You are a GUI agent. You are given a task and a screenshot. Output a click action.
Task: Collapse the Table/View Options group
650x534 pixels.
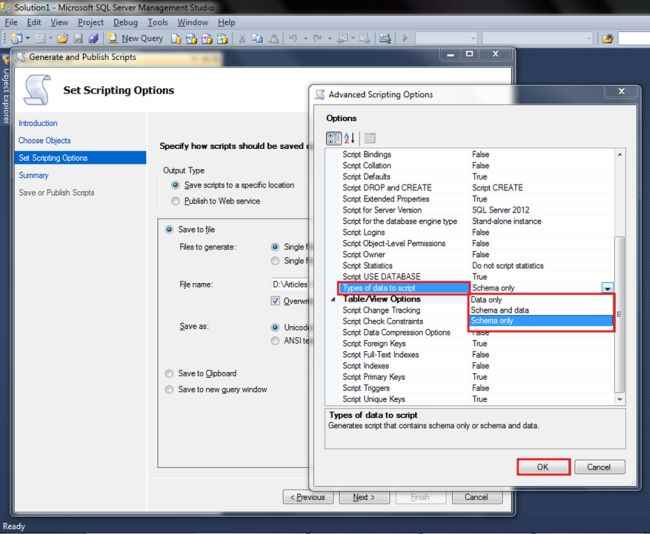(333, 299)
